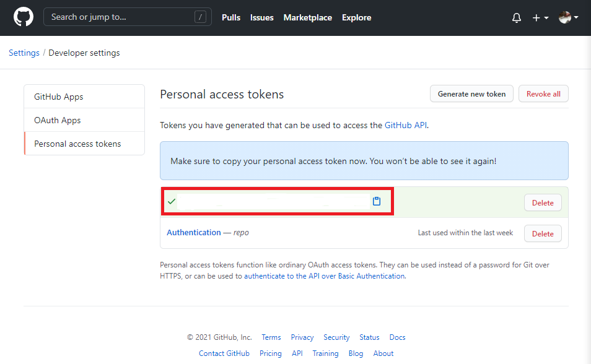Focus the Search or jump to field

[x=128, y=17]
